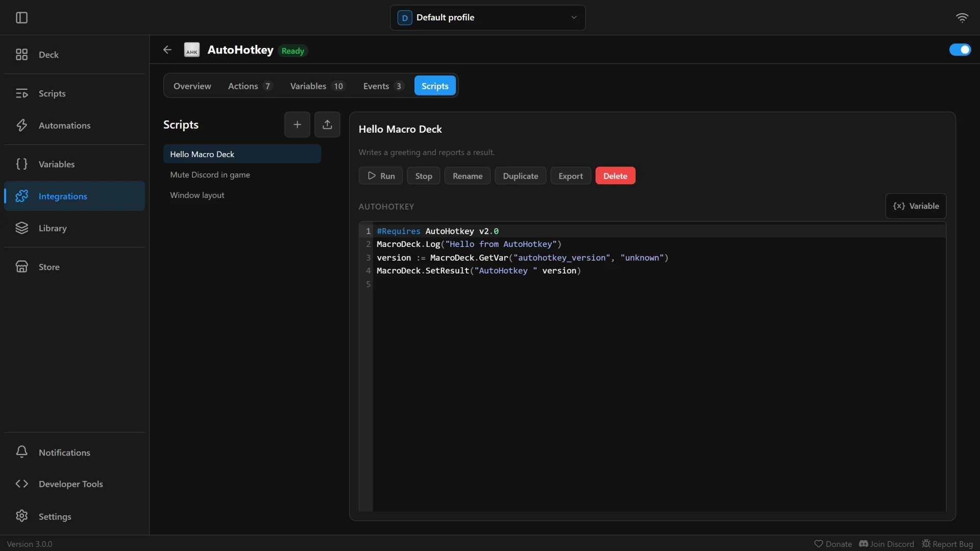Click the AutoHotkey AHK logo
Viewport: 980px width, 551px height.
pyautogui.click(x=192, y=49)
